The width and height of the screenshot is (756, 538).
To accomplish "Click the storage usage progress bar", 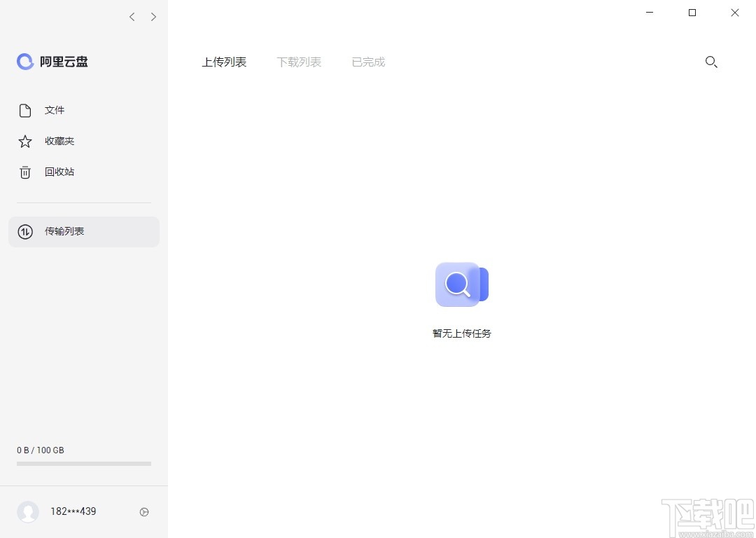I will [x=83, y=463].
